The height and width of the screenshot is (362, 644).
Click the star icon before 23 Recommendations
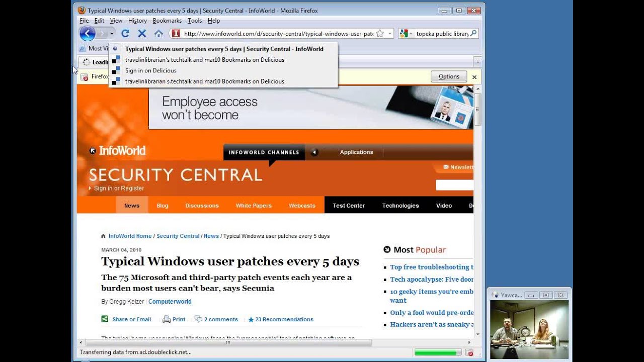pos(251,320)
